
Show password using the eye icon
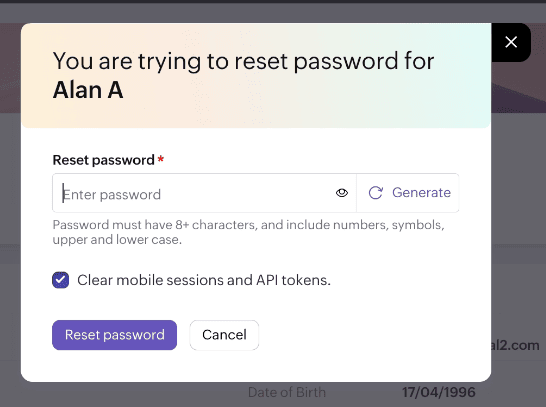pos(342,193)
